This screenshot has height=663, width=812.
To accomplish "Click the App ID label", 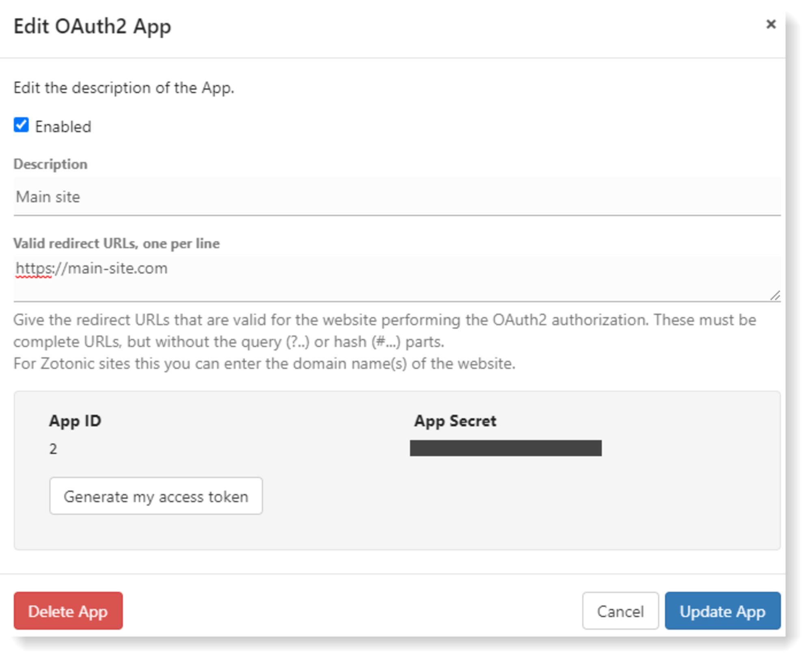I will (76, 421).
